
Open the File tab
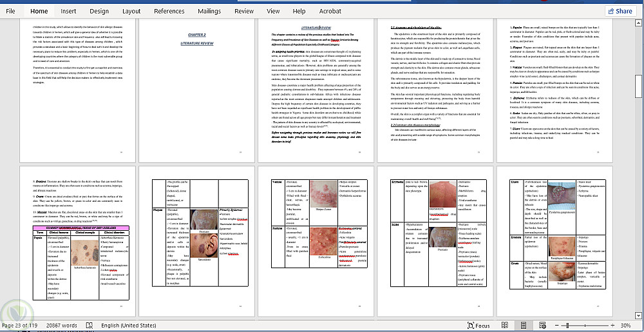[11, 11]
